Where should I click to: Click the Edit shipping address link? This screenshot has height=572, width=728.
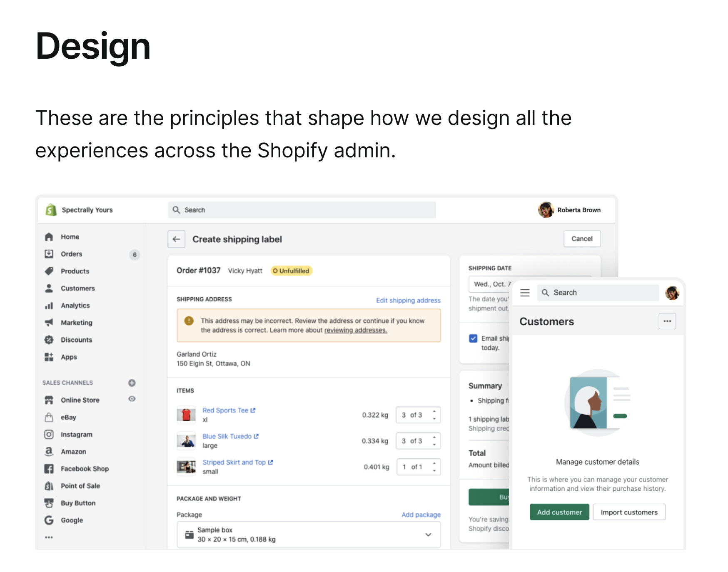(x=408, y=300)
